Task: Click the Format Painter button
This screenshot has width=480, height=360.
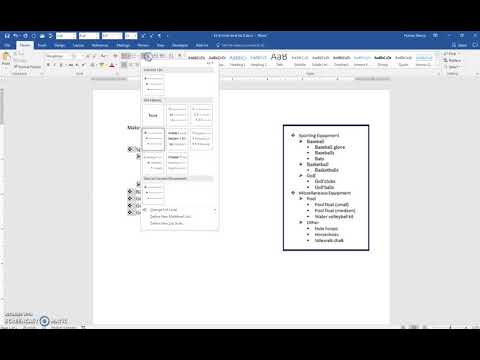Action: tap(29, 67)
